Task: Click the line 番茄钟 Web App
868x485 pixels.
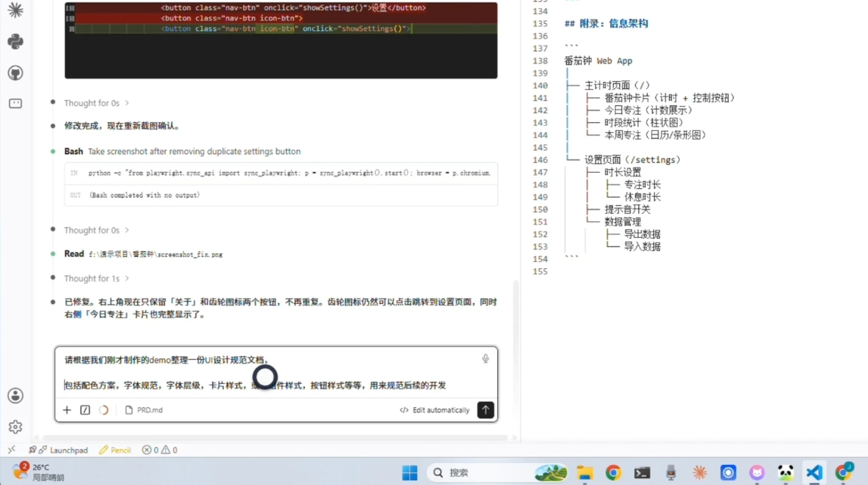Action: point(598,61)
